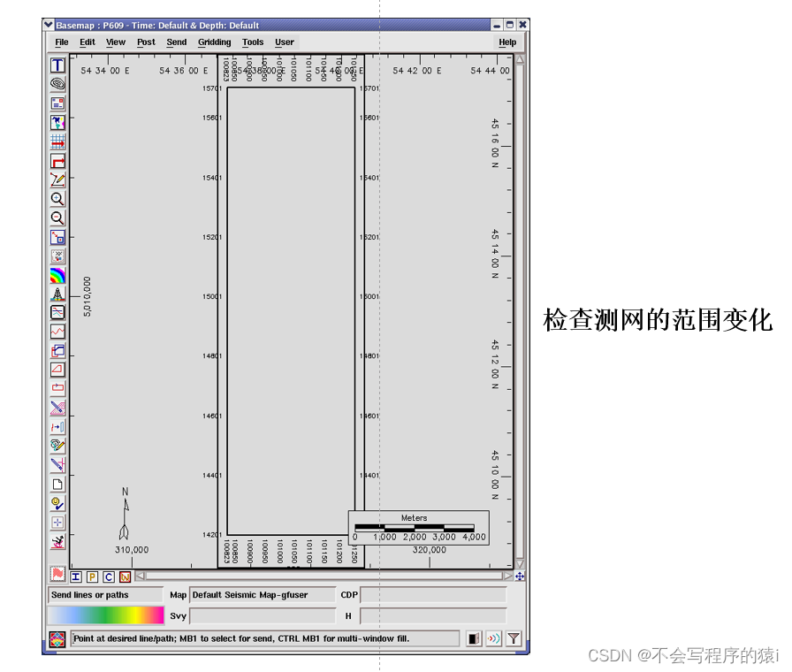This screenshot has height=672, width=792.
Task: Toggle the I display button
Action: [78, 576]
